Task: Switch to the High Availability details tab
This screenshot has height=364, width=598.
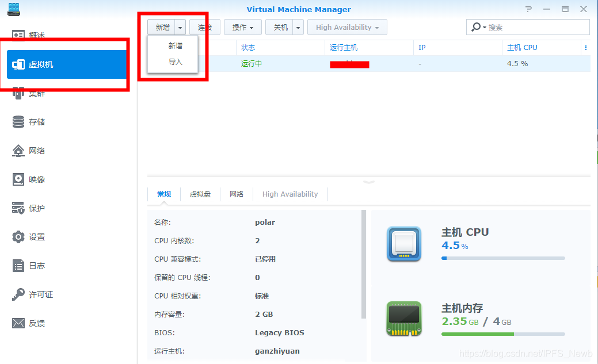Action: click(x=290, y=194)
